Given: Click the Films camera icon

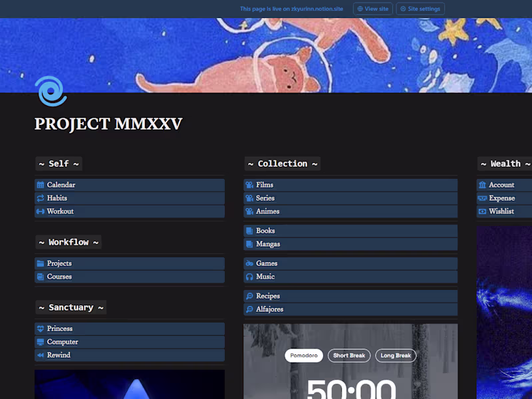Looking at the screenshot, I should (x=249, y=185).
